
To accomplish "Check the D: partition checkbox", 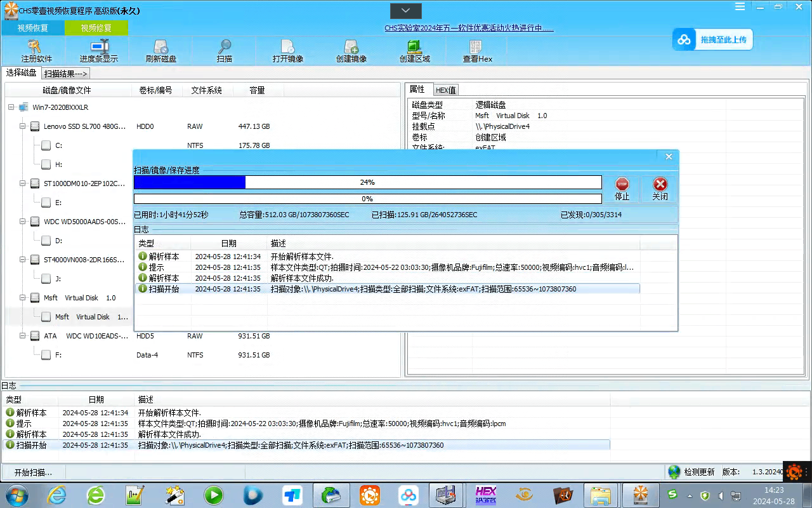I will tap(46, 241).
